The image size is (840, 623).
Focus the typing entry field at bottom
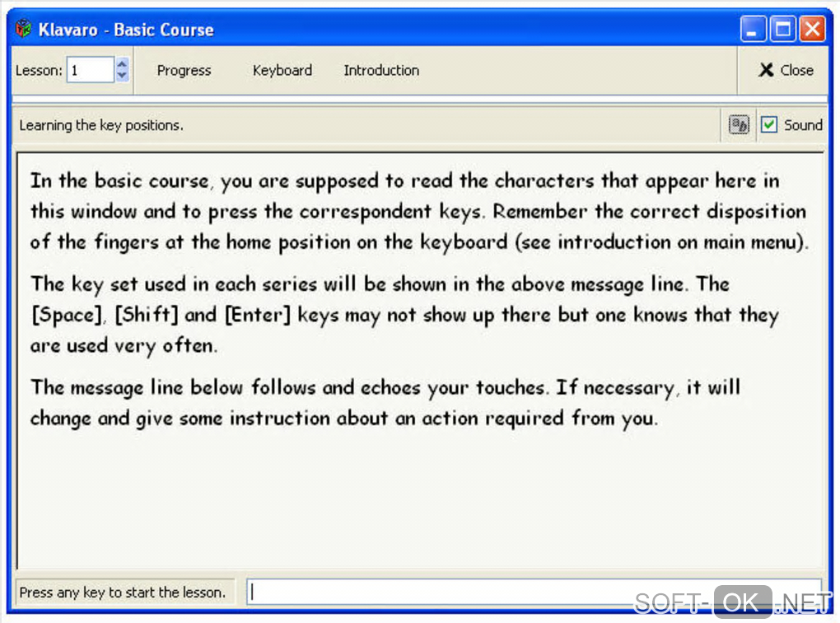(x=534, y=592)
